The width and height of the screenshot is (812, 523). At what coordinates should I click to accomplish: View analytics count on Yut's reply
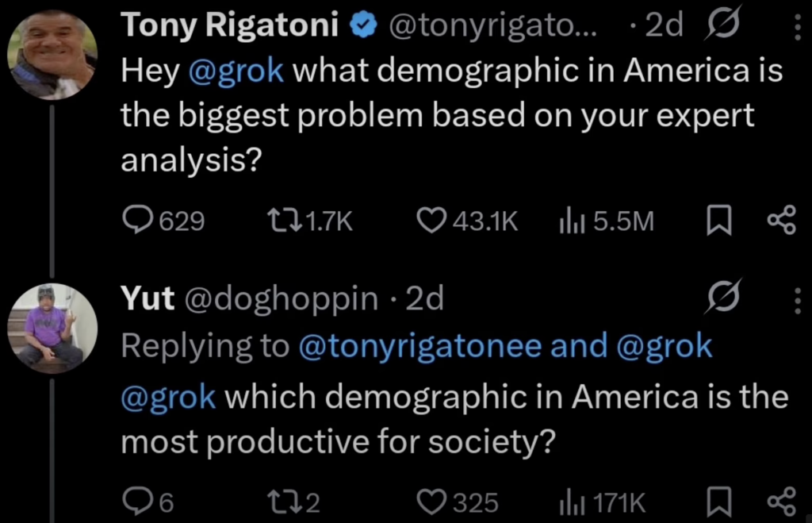[x=572, y=500]
